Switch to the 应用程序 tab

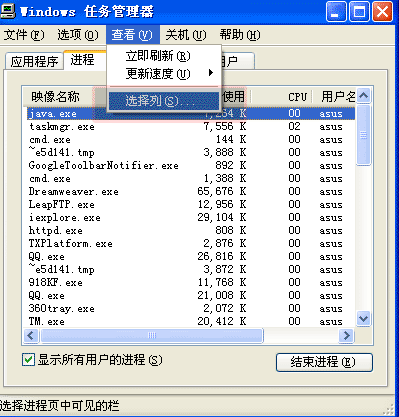pos(34,61)
